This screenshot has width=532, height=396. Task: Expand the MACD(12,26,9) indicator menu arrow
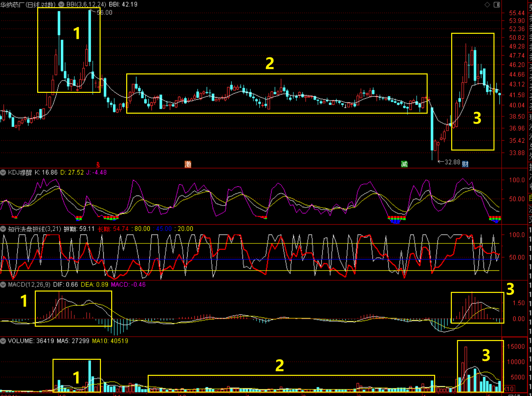coord(3,284)
